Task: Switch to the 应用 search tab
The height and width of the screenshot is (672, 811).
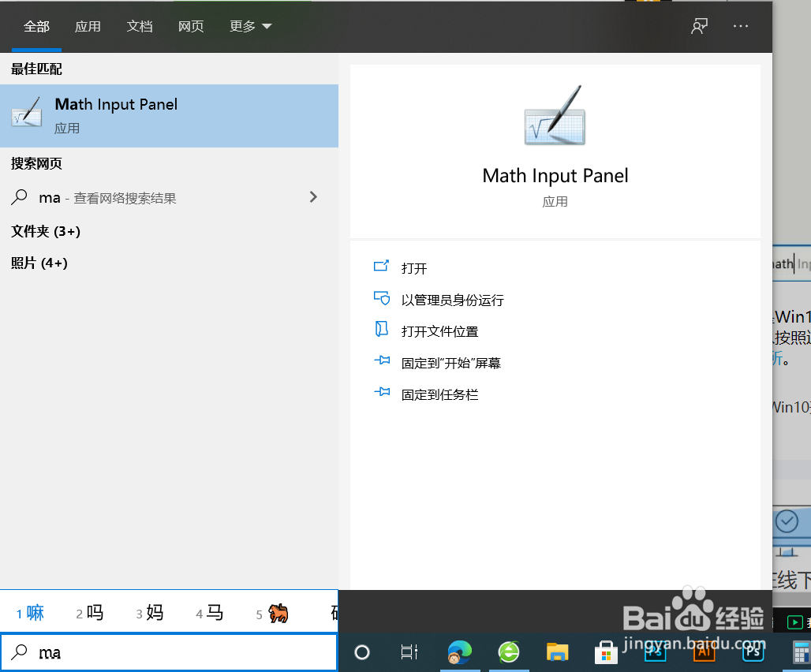Action: (88, 26)
